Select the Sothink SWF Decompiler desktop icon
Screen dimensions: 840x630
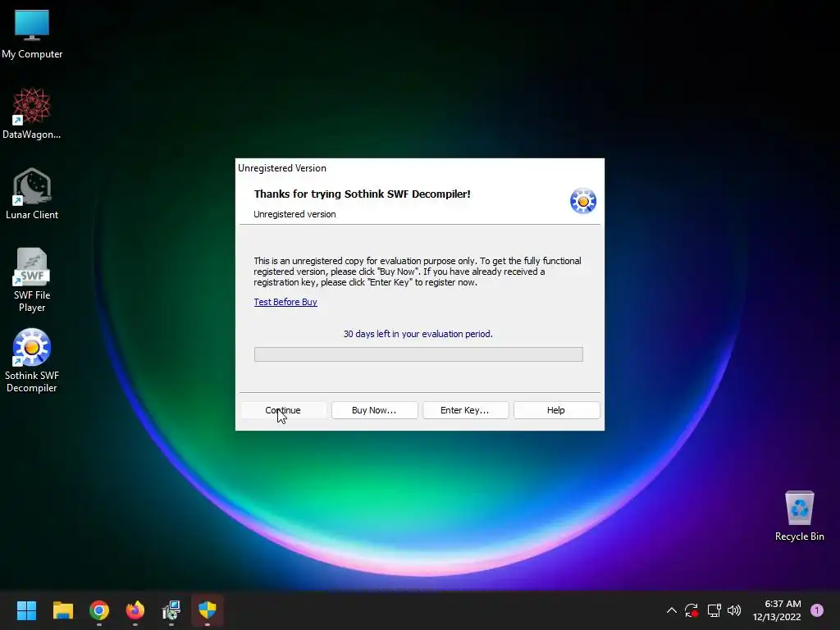click(x=32, y=361)
